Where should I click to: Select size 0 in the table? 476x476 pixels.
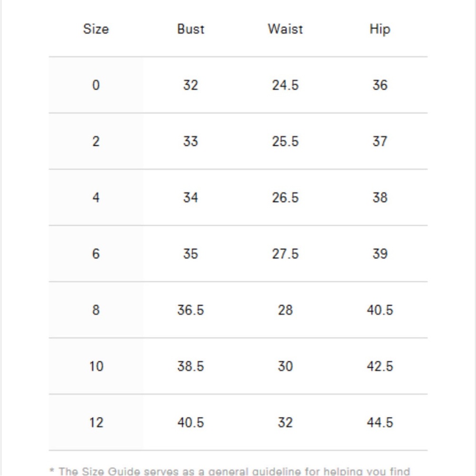[x=96, y=85]
